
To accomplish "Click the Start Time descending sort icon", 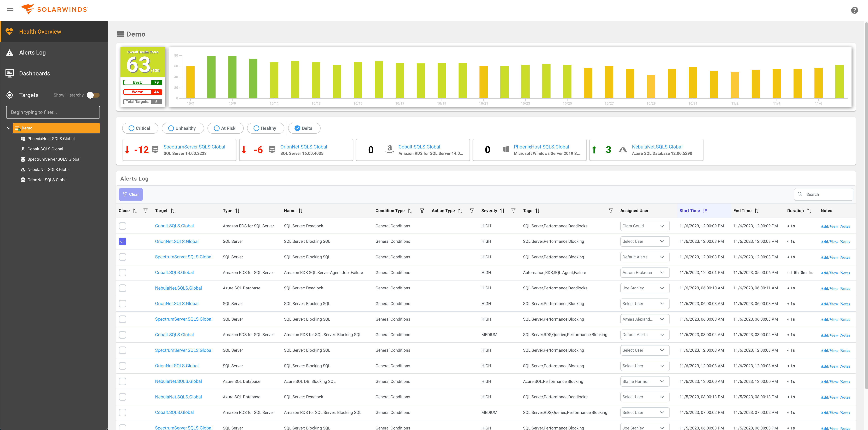I will pos(705,211).
